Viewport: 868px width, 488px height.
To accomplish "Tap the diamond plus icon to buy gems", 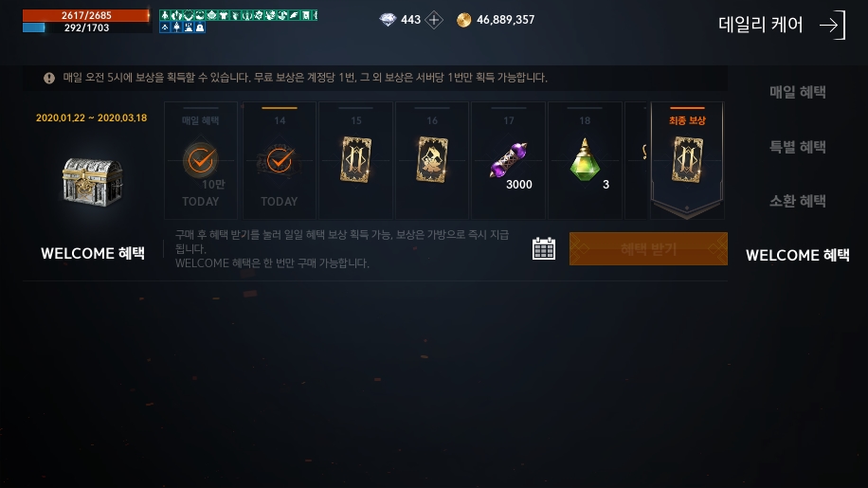I will (434, 21).
